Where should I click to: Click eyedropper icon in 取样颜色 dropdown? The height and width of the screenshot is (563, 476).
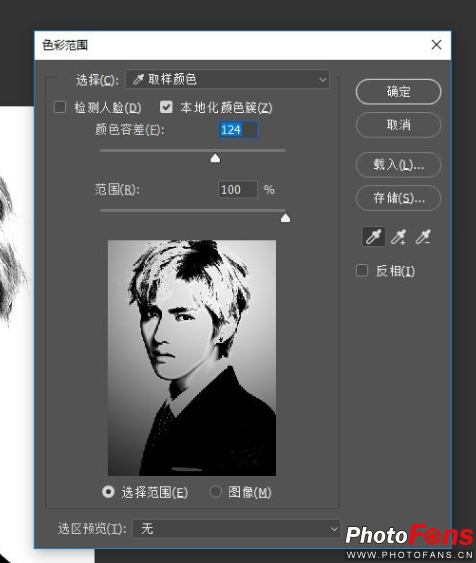tap(138, 79)
